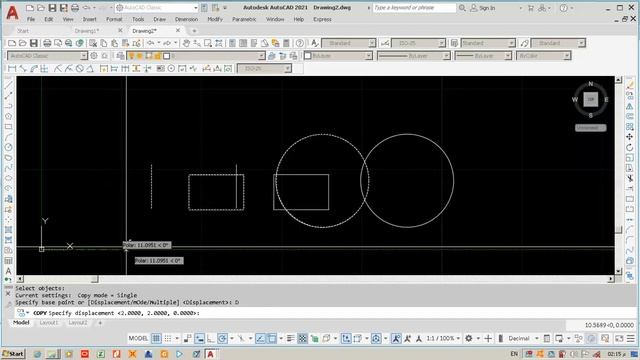Click the Linear dimension tool
Screen dimensions: 640x360
coord(12,69)
